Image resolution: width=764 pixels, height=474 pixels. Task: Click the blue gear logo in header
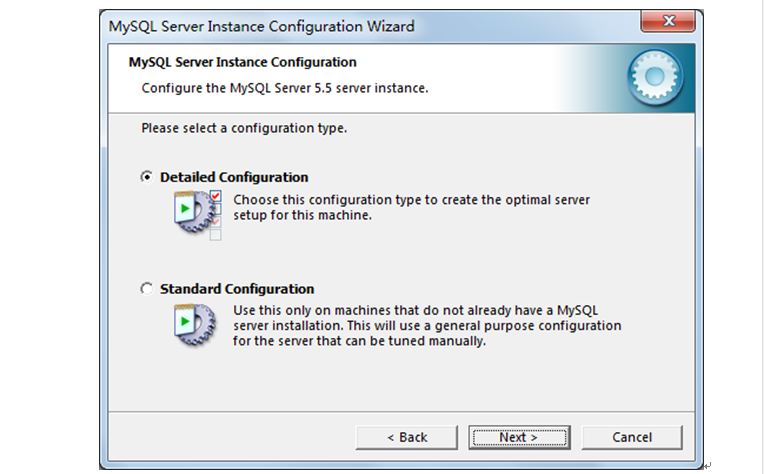655,77
